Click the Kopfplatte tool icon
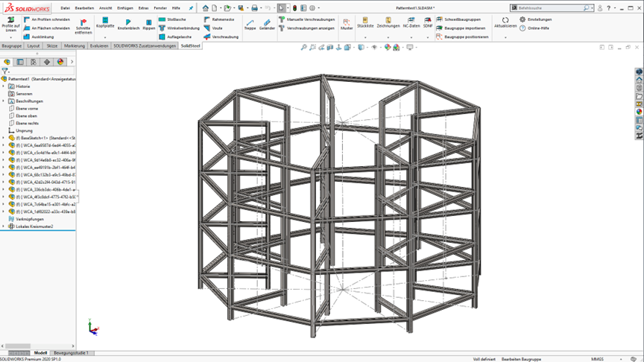The image size is (644, 362). [105, 21]
